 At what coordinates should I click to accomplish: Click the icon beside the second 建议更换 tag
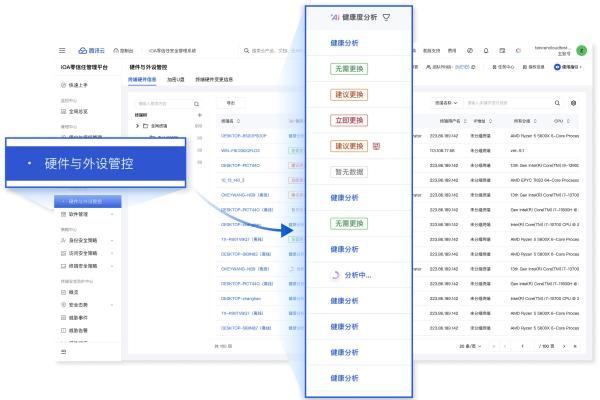376,146
